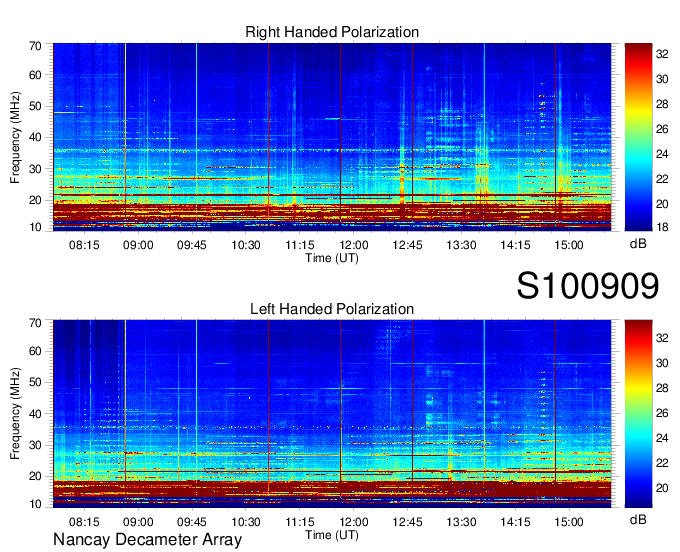Click 09:45 tick under Left Handed plot
Viewport: 680px width, 552px height.
point(192,522)
